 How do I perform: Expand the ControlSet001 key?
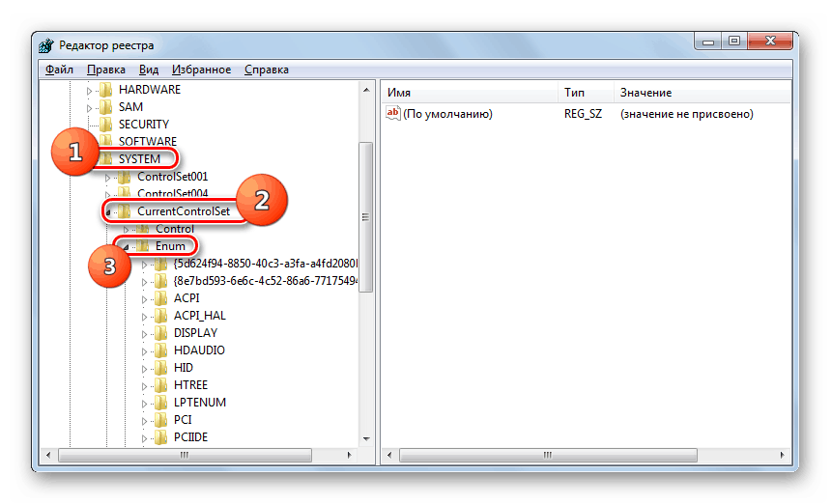point(107,178)
